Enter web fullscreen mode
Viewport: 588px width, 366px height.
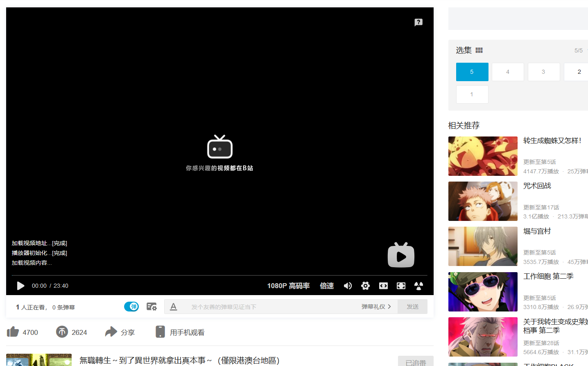401,286
